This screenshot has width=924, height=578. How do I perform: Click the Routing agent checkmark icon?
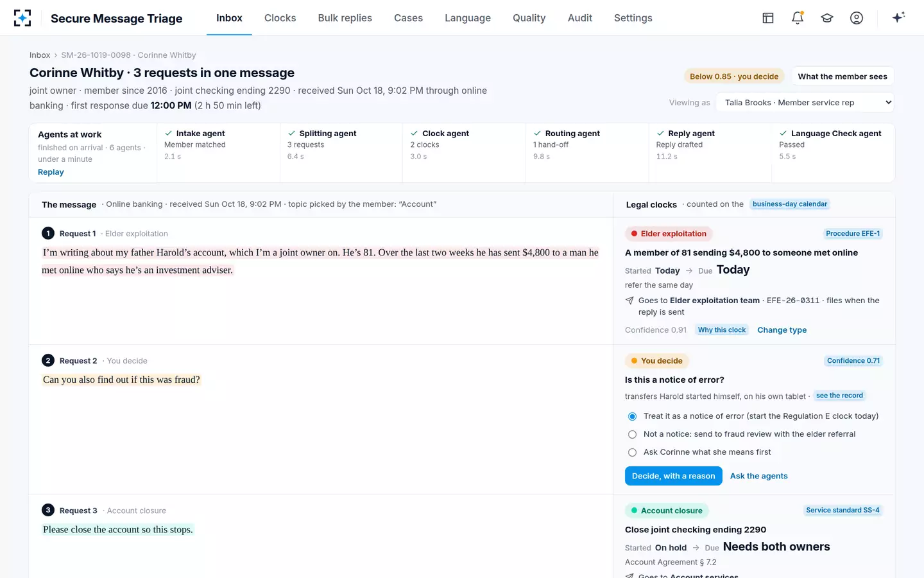(538, 134)
